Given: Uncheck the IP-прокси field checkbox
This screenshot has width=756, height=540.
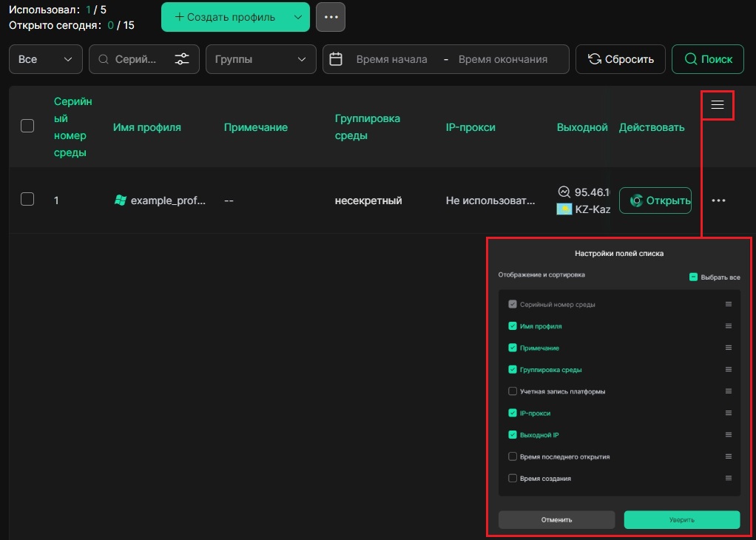Looking at the screenshot, I should coord(513,413).
